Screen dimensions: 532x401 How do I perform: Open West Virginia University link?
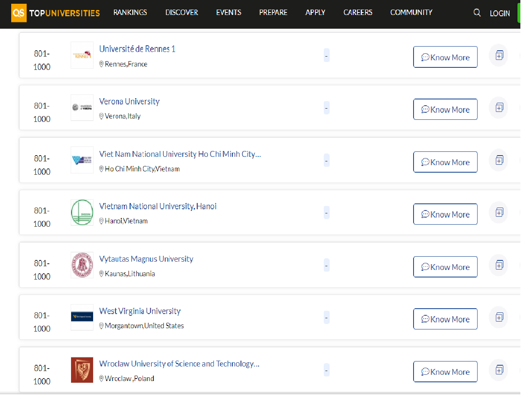coord(140,311)
